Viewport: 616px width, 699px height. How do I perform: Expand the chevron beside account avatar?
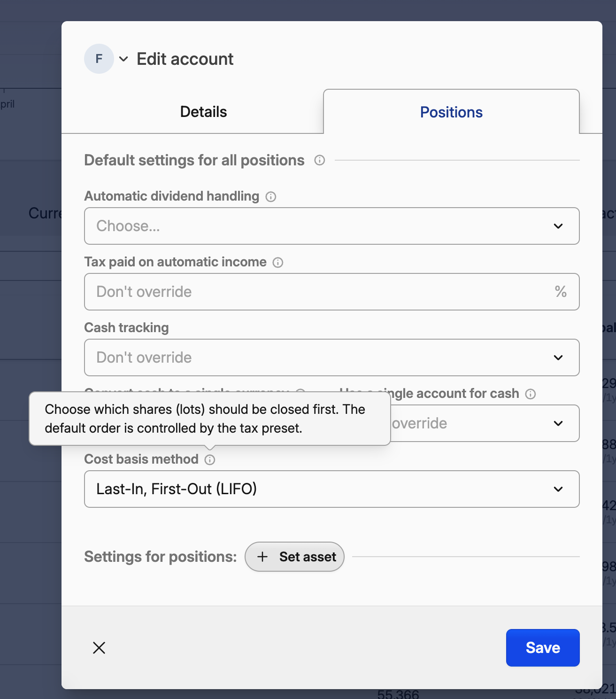pyautogui.click(x=123, y=59)
